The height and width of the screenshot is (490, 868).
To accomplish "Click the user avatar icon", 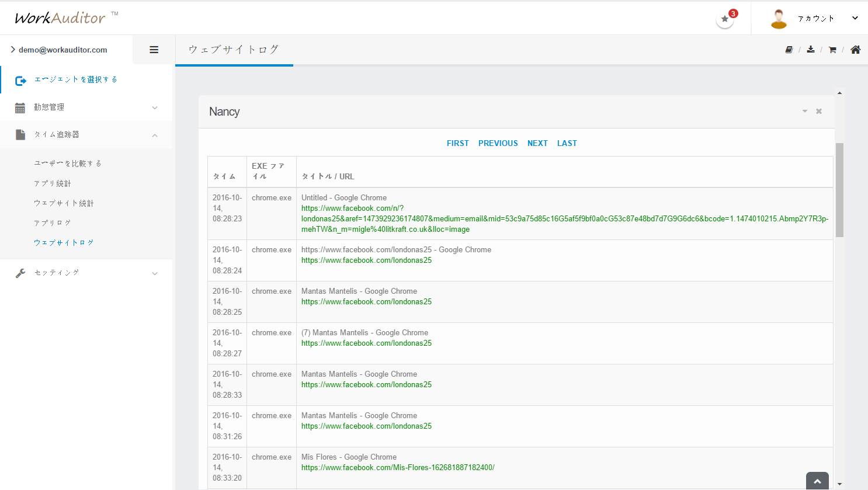I will pos(779,19).
